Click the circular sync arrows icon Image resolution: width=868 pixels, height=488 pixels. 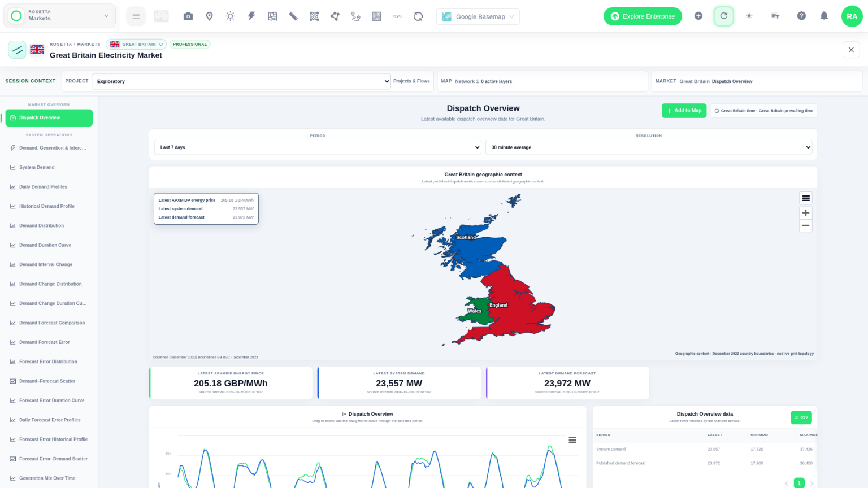coord(418,16)
